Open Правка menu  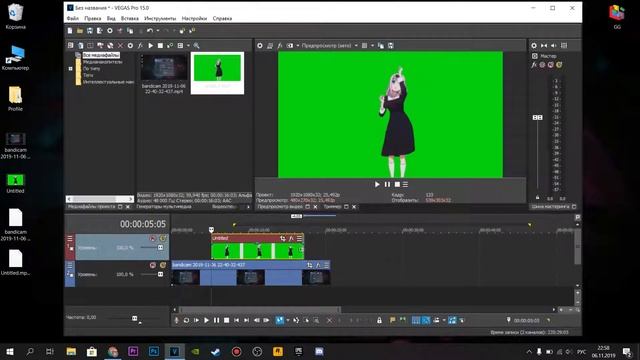93,18
